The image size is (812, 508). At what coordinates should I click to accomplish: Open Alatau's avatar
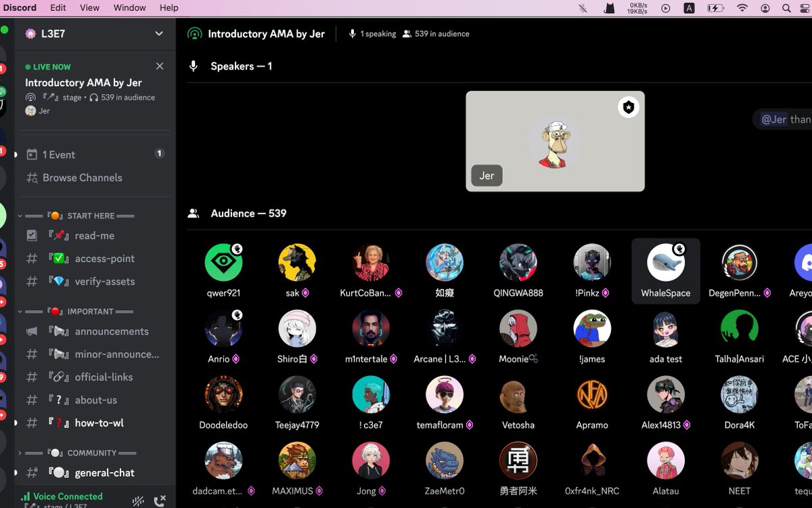point(666,461)
